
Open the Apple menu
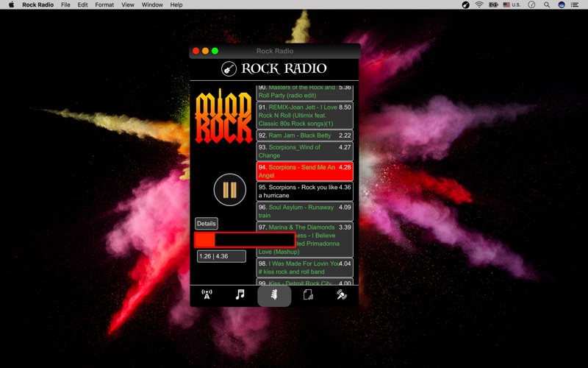(x=11, y=5)
